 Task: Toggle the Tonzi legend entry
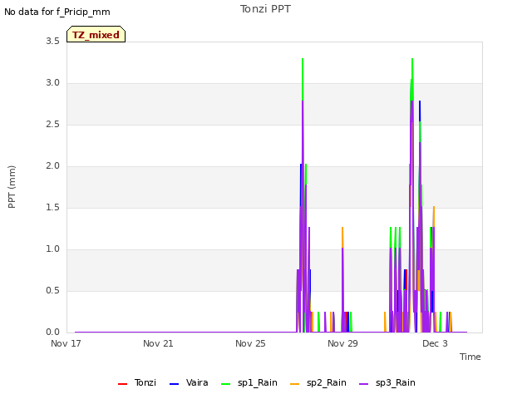coord(137,382)
